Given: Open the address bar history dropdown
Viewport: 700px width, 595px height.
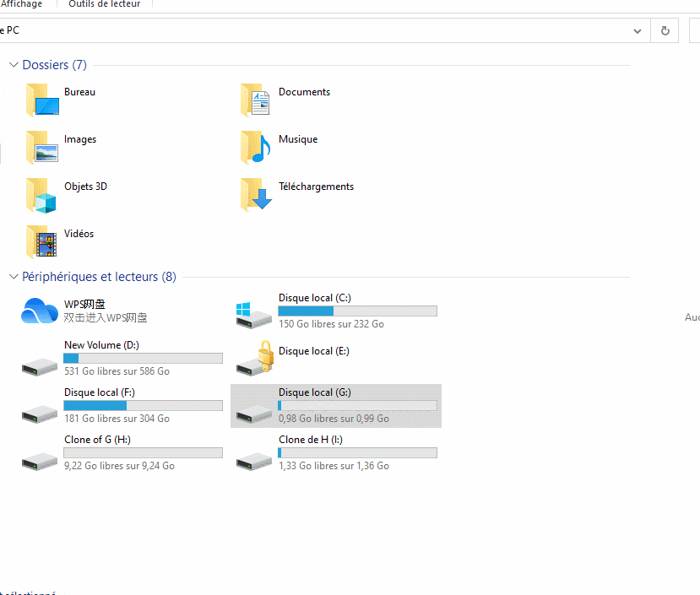Looking at the screenshot, I should (638, 30).
